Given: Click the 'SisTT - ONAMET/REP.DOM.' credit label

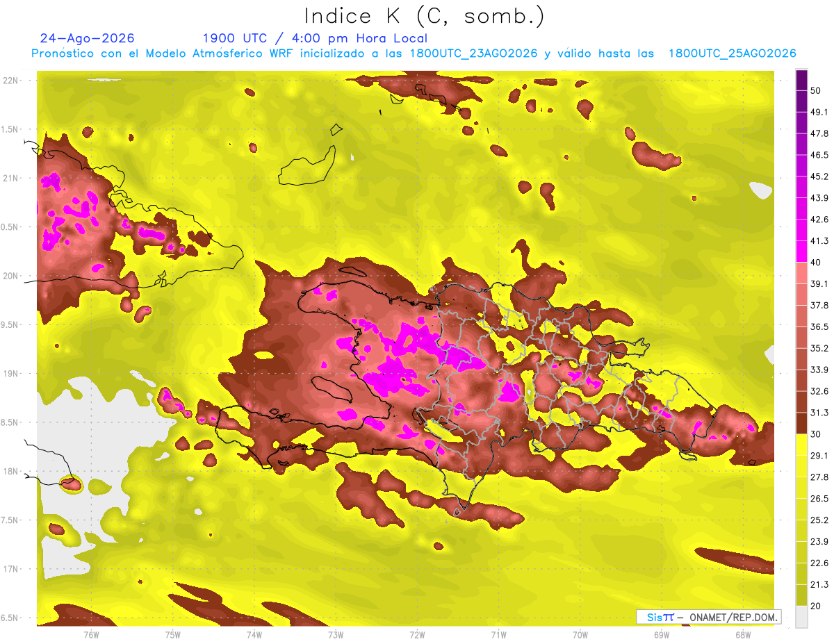Looking at the screenshot, I should (708, 617).
